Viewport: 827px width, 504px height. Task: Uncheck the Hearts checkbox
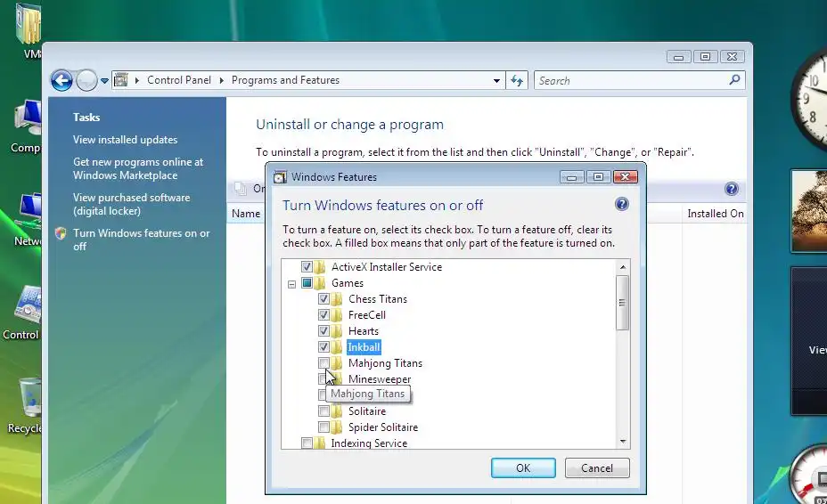pyautogui.click(x=323, y=331)
